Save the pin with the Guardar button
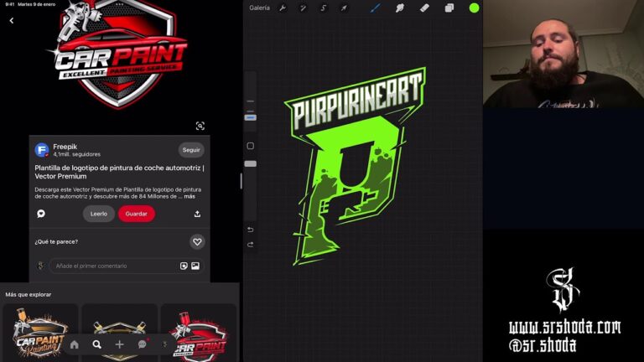Image resolution: width=644 pixels, height=362 pixels. [137, 214]
